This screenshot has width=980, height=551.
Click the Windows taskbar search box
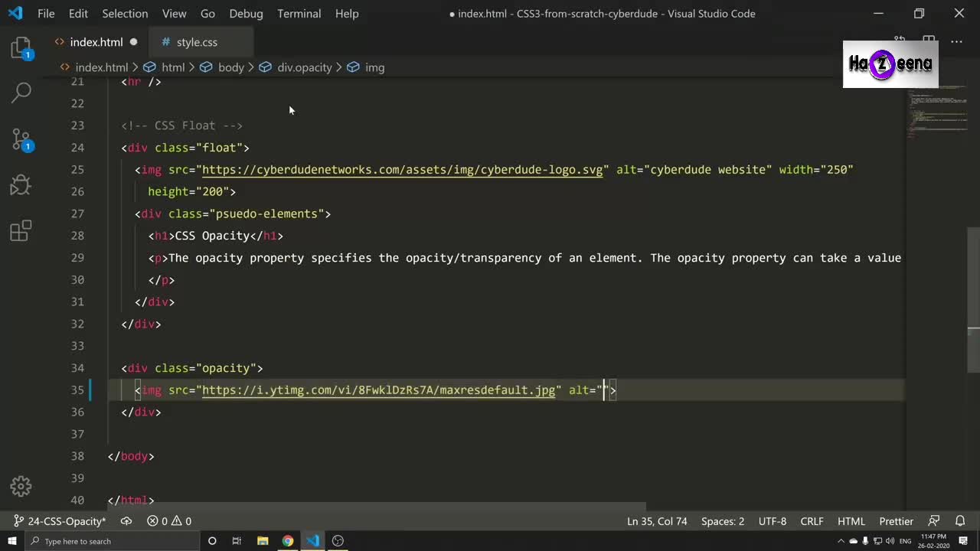click(113, 541)
